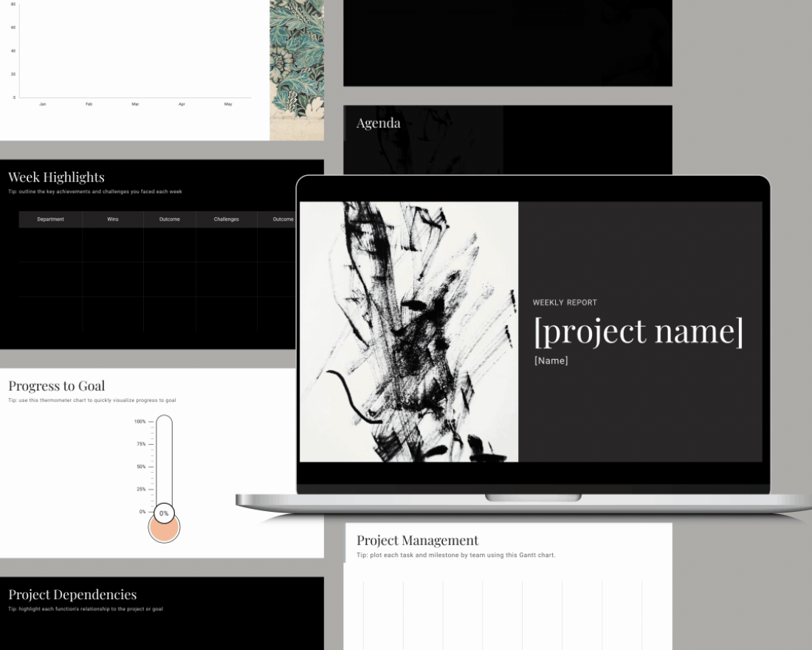This screenshot has height=650, width=812.
Task: Select the Gantt chart tip text
Action: [x=455, y=555]
